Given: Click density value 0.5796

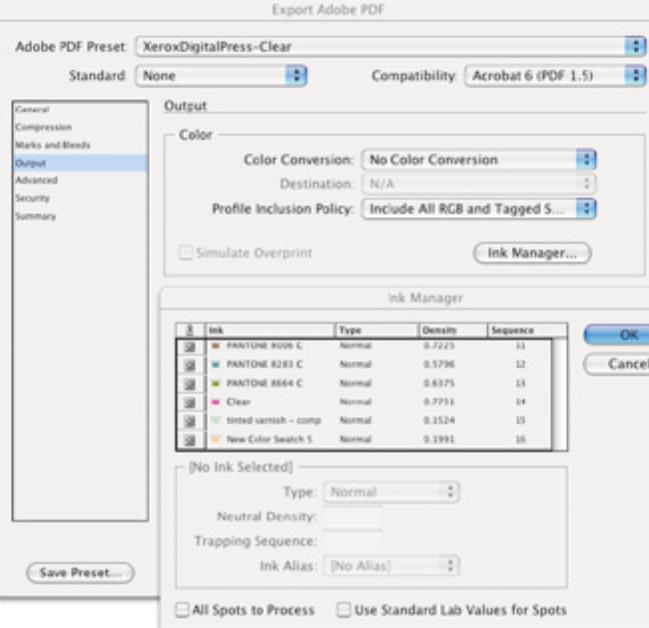Looking at the screenshot, I should 439,364.
